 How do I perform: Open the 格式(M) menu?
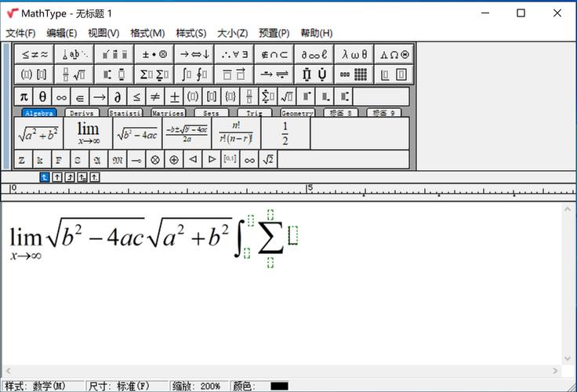point(147,33)
